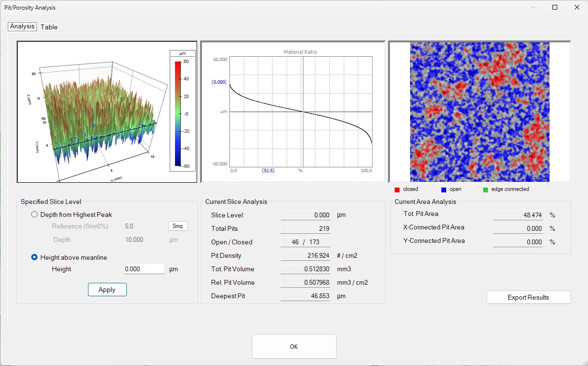This screenshot has height=366, width=588.
Task: Click the Height input field
Action: (143, 269)
